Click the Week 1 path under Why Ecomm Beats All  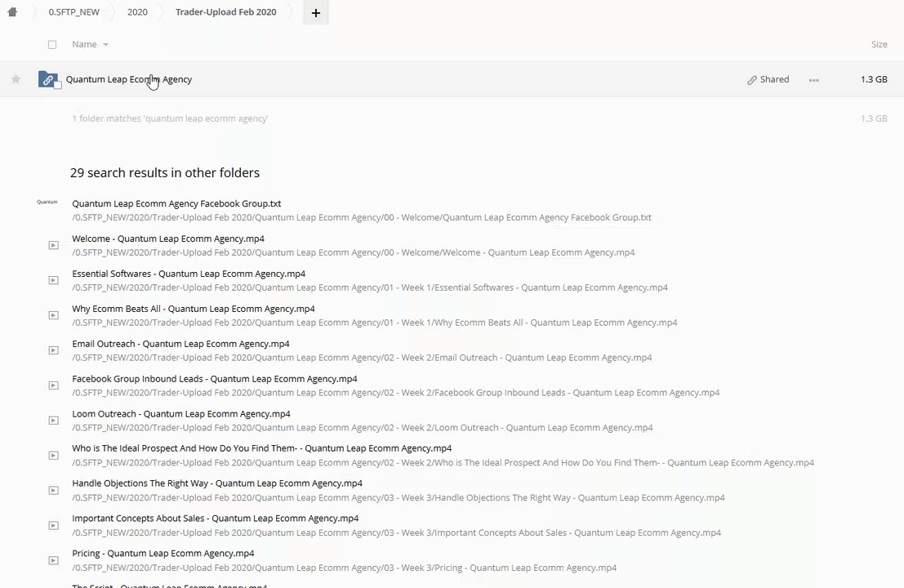[x=375, y=323]
